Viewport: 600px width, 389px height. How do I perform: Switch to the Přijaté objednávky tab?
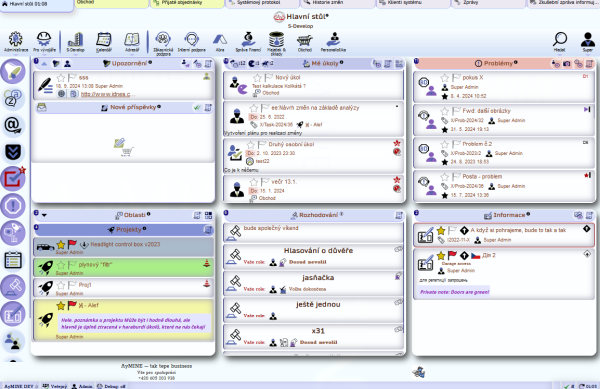187,3
